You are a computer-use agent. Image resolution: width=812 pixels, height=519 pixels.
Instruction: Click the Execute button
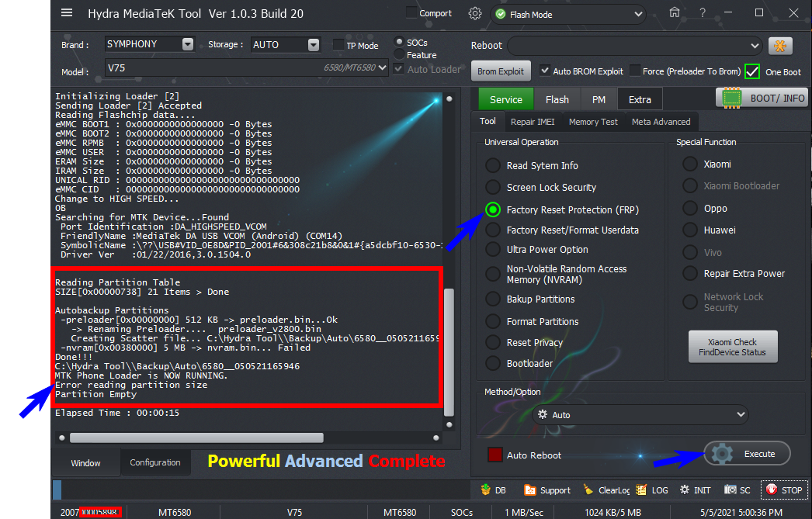click(747, 454)
